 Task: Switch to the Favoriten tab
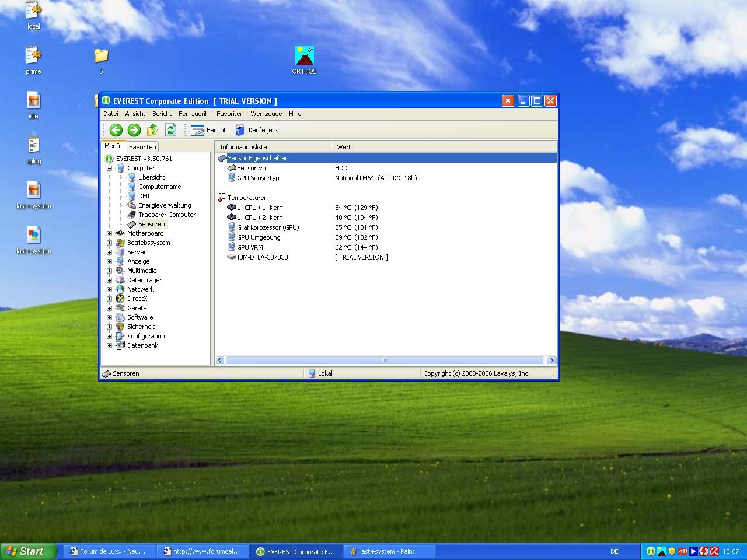pyautogui.click(x=142, y=147)
